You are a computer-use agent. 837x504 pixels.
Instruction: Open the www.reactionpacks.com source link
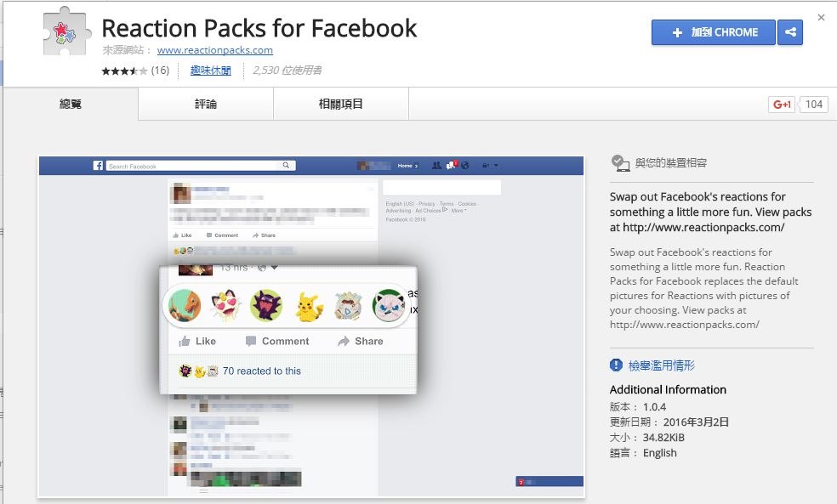point(214,50)
